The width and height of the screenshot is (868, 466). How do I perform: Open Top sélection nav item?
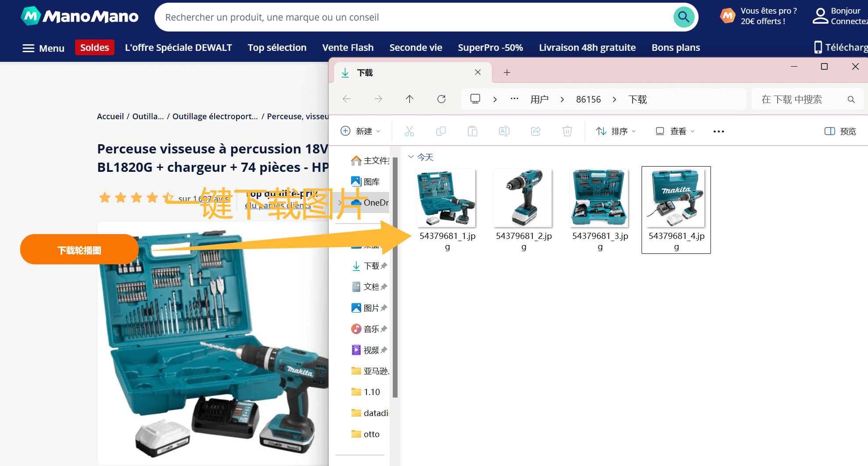[x=277, y=47]
